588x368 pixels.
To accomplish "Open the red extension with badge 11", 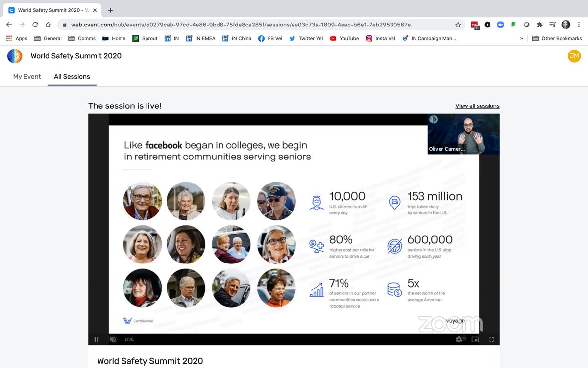I will [475, 25].
